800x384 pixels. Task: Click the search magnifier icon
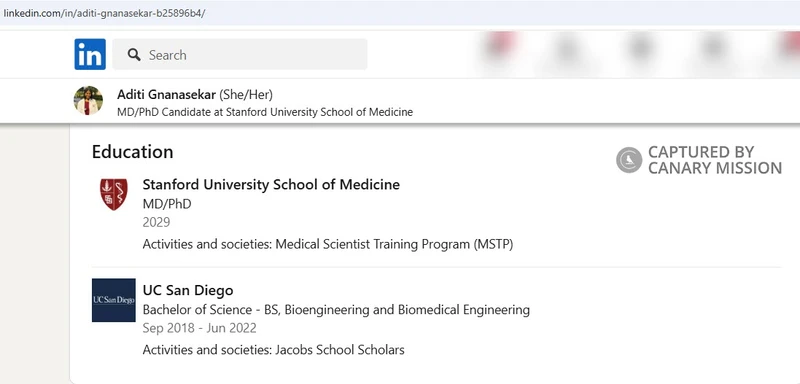coord(134,55)
